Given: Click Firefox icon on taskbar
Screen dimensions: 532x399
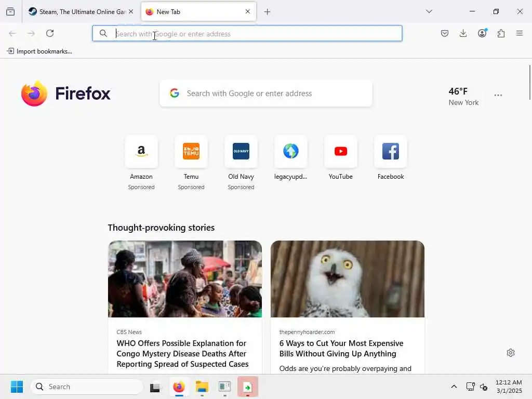Looking at the screenshot, I should click(179, 387).
